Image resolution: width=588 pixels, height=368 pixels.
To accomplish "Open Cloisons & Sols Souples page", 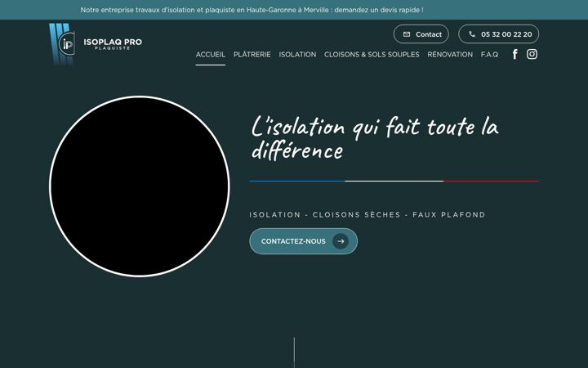I will [x=372, y=55].
